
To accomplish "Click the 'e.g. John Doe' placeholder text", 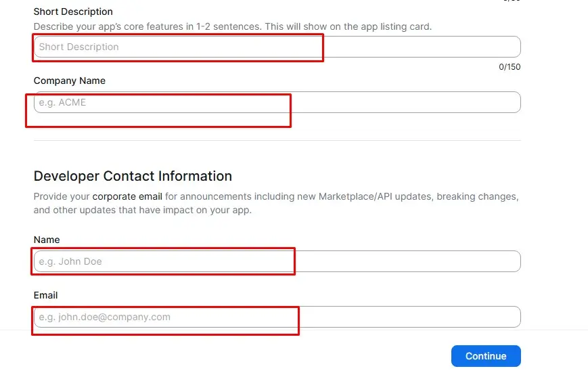I will (70, 261).
